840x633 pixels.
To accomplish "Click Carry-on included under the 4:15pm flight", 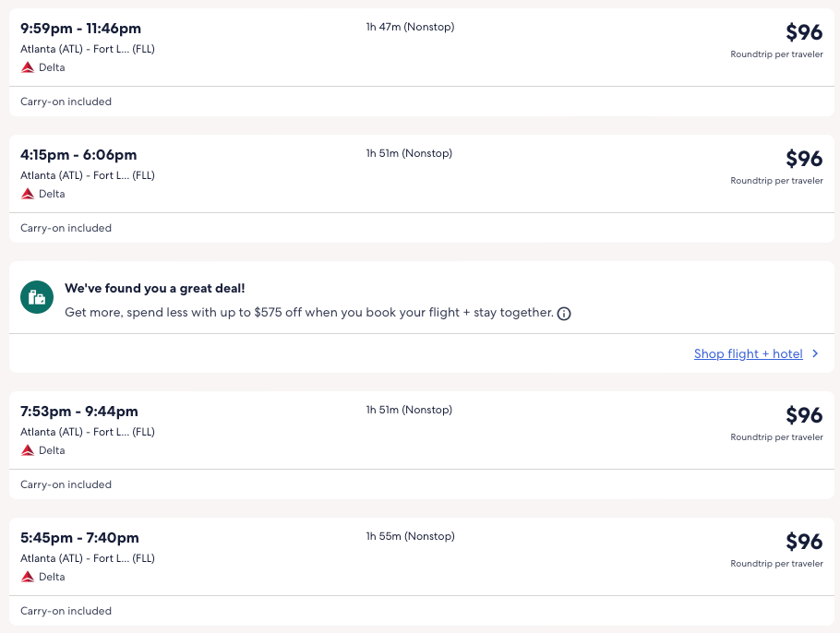I will pos(66,228).
